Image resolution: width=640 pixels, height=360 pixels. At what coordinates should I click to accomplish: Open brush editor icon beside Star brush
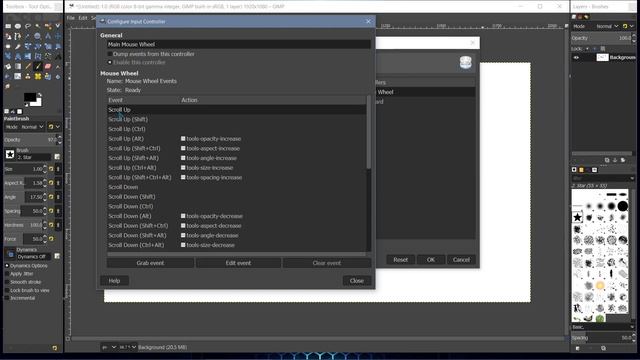57,157
